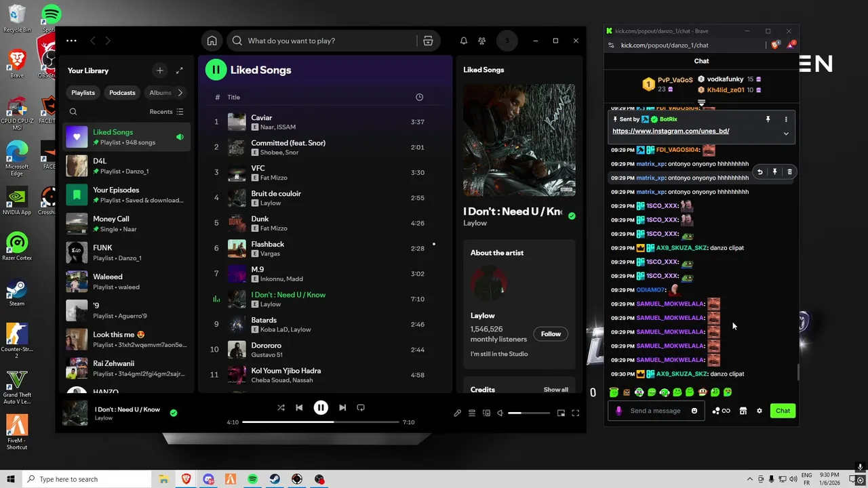Open the Money Call single

pos(127,224)
